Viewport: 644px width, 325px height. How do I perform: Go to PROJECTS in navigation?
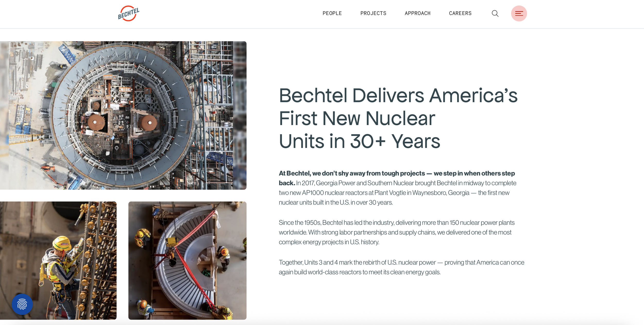coord(373,13)
